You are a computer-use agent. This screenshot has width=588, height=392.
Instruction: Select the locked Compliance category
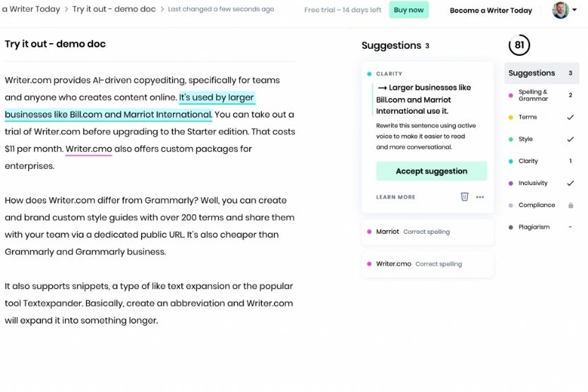point(541,206)
